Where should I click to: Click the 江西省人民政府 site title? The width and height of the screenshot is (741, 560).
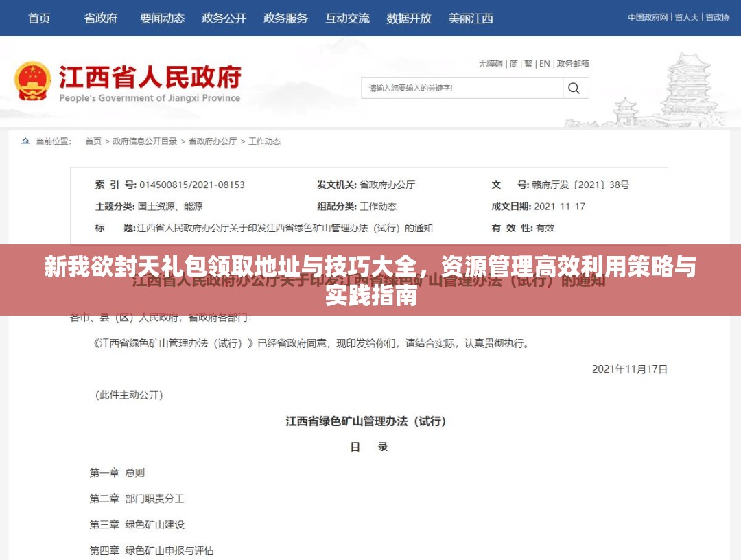coord(150,77)
